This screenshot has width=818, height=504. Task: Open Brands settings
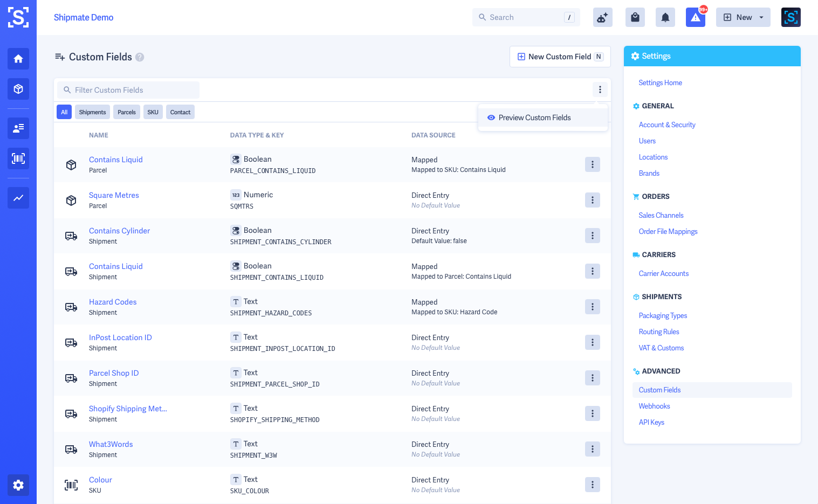click(649, 173)
